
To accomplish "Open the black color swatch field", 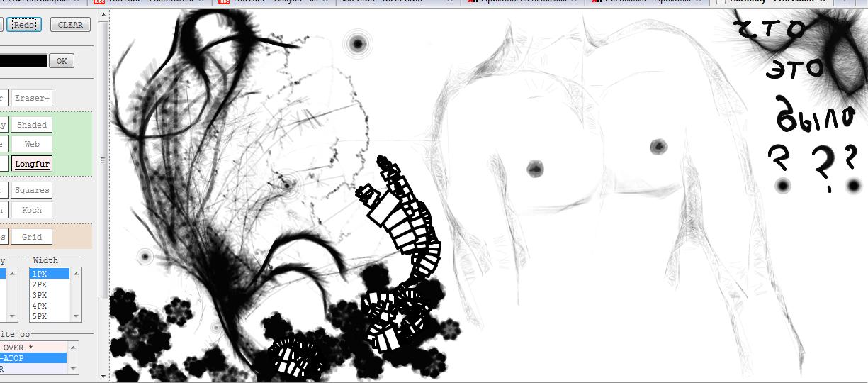I will point(23,61).
